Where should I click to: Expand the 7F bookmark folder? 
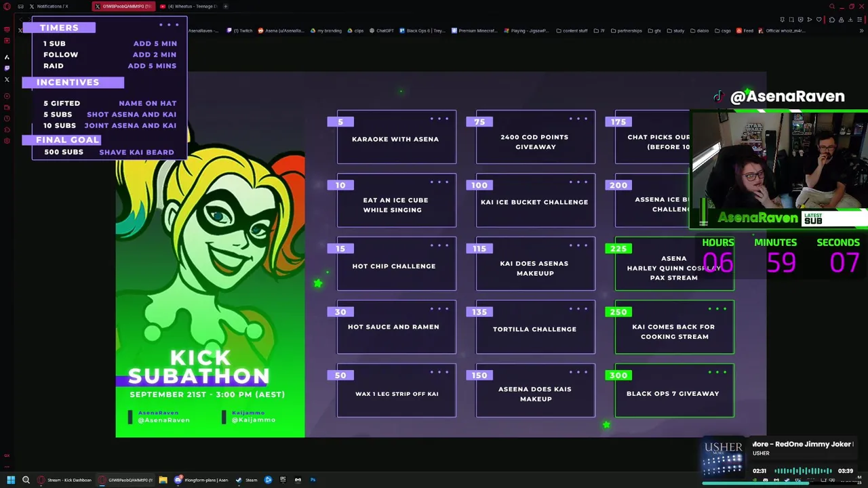tap(599, 30)
